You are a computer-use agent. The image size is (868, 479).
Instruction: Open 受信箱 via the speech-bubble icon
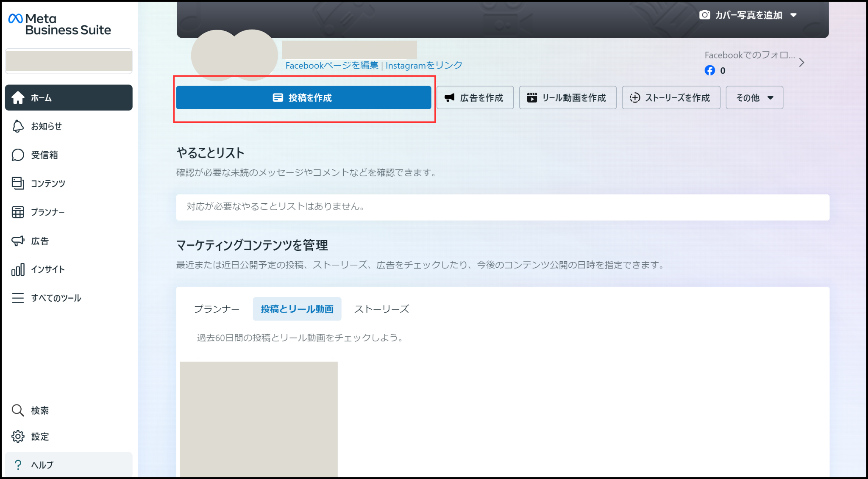pyautogui.click(x=18, y=155)
